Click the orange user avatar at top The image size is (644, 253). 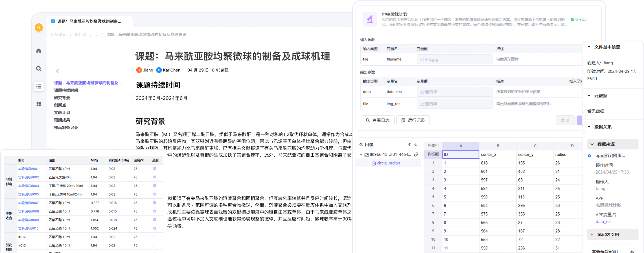39,28
